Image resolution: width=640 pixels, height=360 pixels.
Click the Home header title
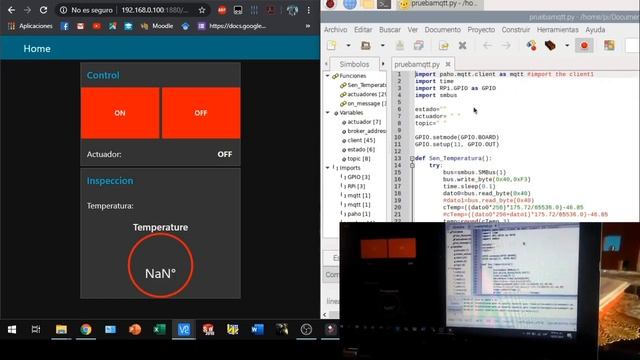point(37,49)
